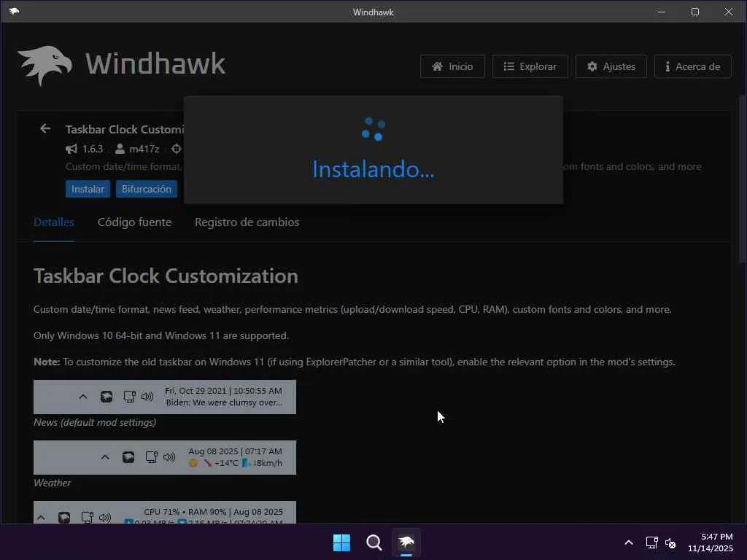Show hidden system tray icons
The height and width of the screenshot is (560, 747).
tap(629, 542)
